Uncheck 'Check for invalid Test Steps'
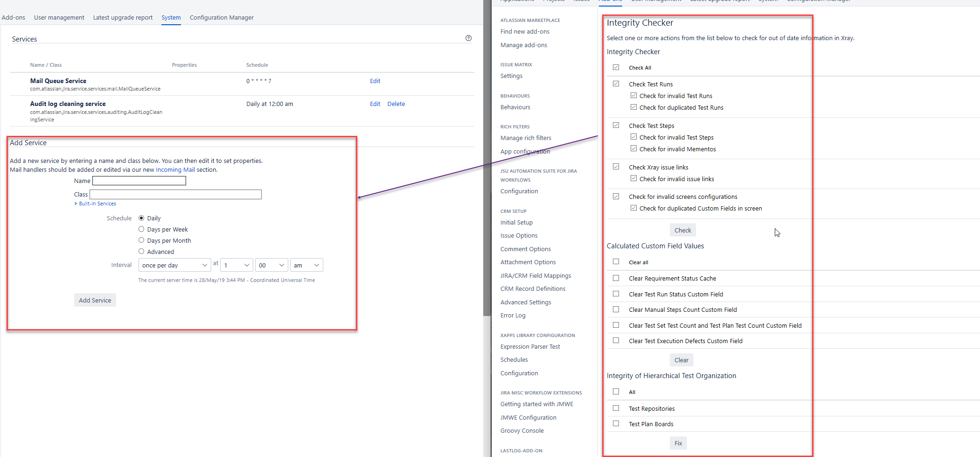Image resolution: width=980 pixels, height=457 pixels. coord(633,137)
